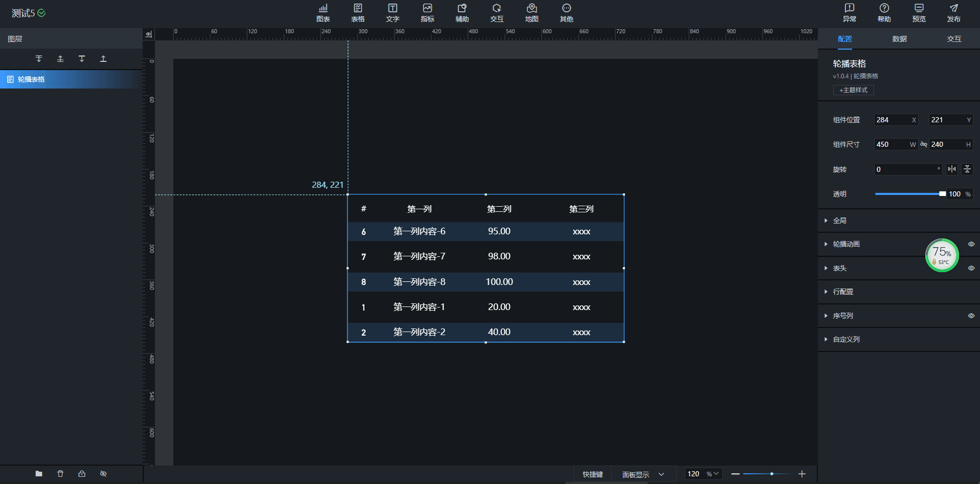Toggle visibility of 序号列 section

(971, 316)
